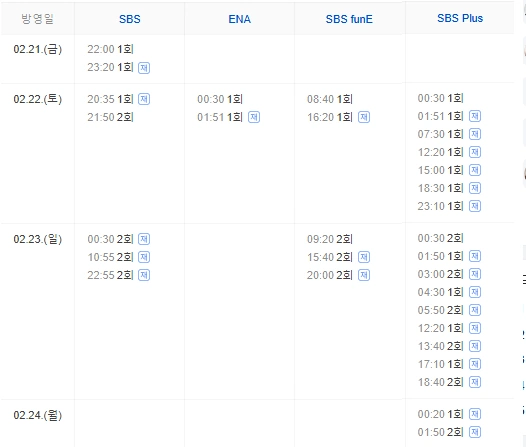Click the rerun icon beside SBS Plus 01:51 1회
The height and width of the screenshot is (447, 526).
[x=475, y=116]
